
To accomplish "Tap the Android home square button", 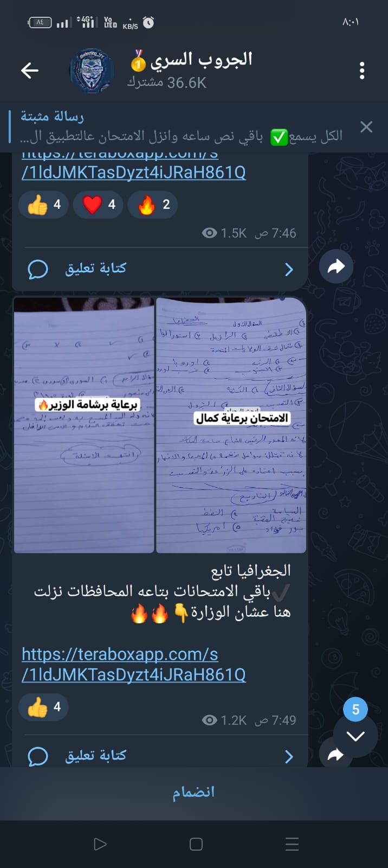I will tap(196, 844).
